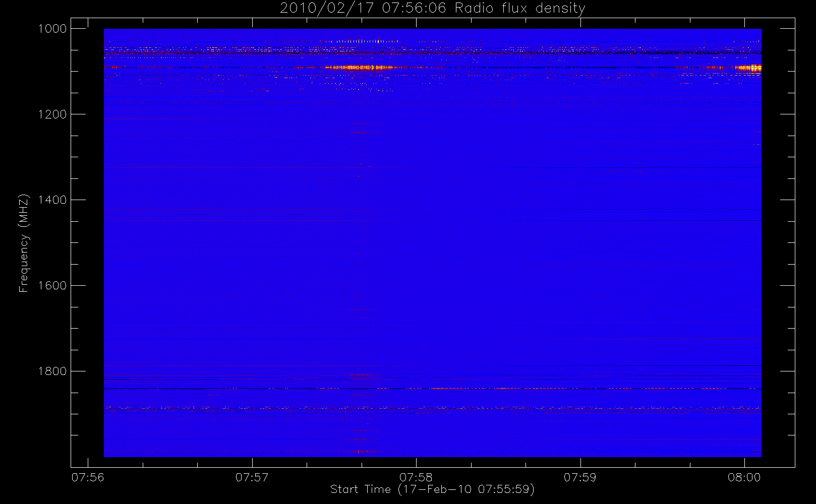Click the 1600 frequency tick label

pyautogui.click(x=52, y=286)
